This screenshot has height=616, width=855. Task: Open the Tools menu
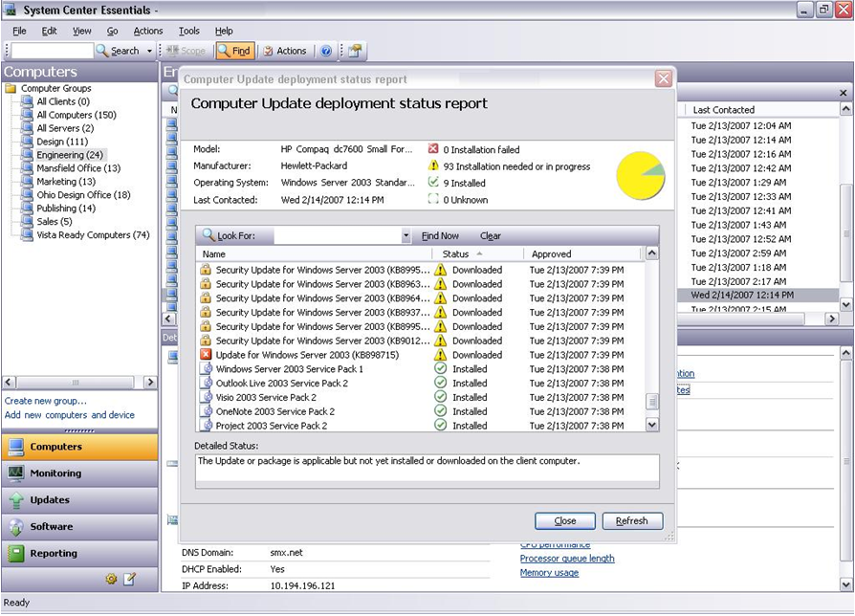[188, 31]
